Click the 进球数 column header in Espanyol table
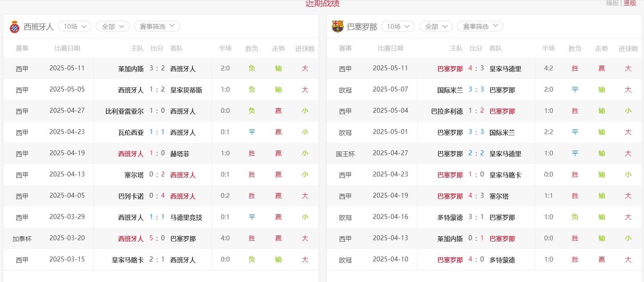The image size is (644, 282). pos(304,48)
